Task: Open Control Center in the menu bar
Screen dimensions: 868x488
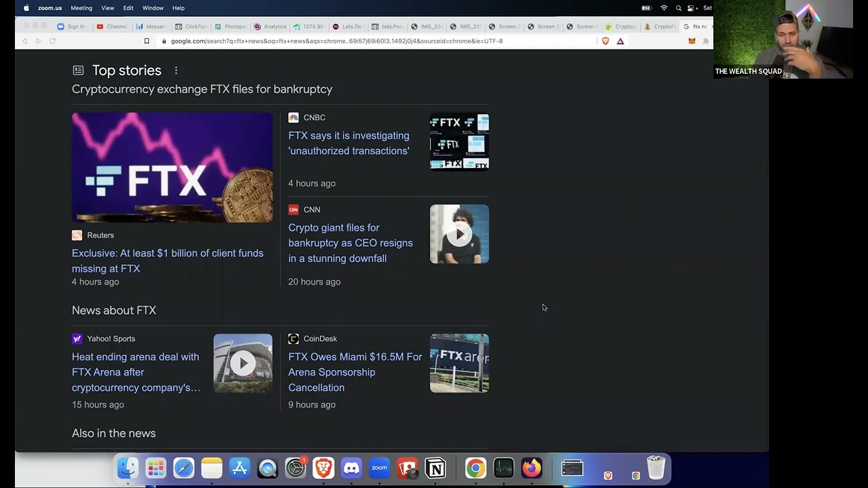Action: tap(692, 8)
